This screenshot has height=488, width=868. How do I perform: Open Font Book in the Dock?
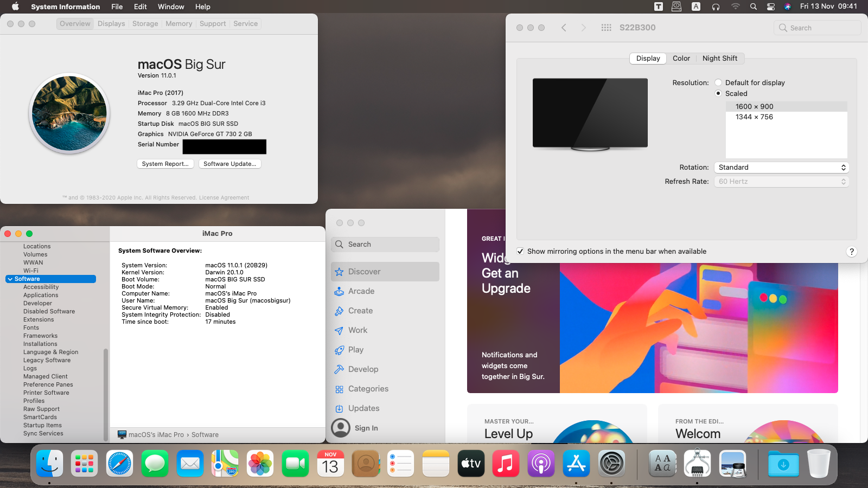tap(662, 464)
